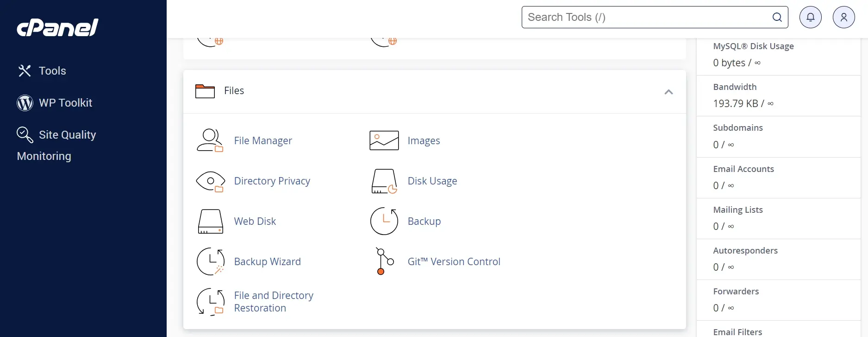Click the File Manager icon
The image size is (868, 337).
pyautogui.click(x=210, y=140)
